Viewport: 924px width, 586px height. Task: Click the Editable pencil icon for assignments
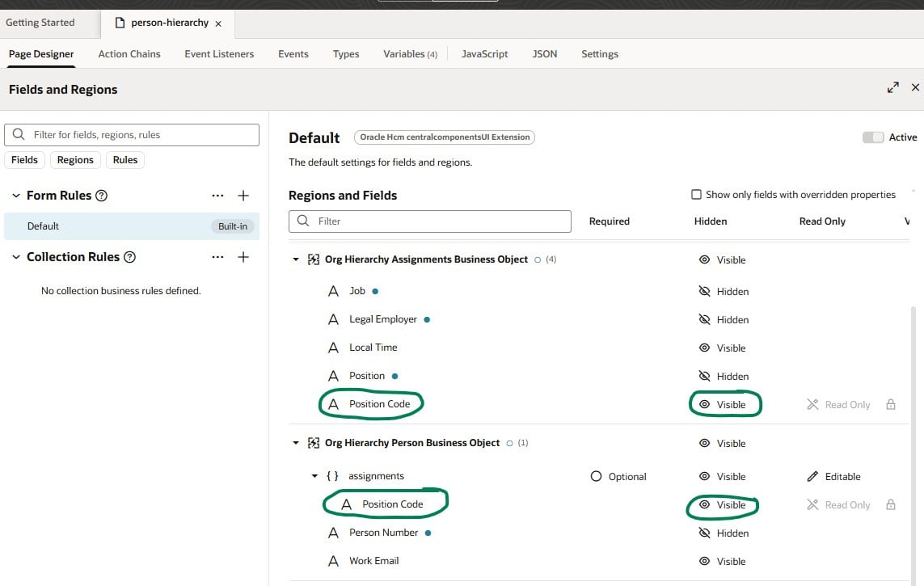[812, 476]
